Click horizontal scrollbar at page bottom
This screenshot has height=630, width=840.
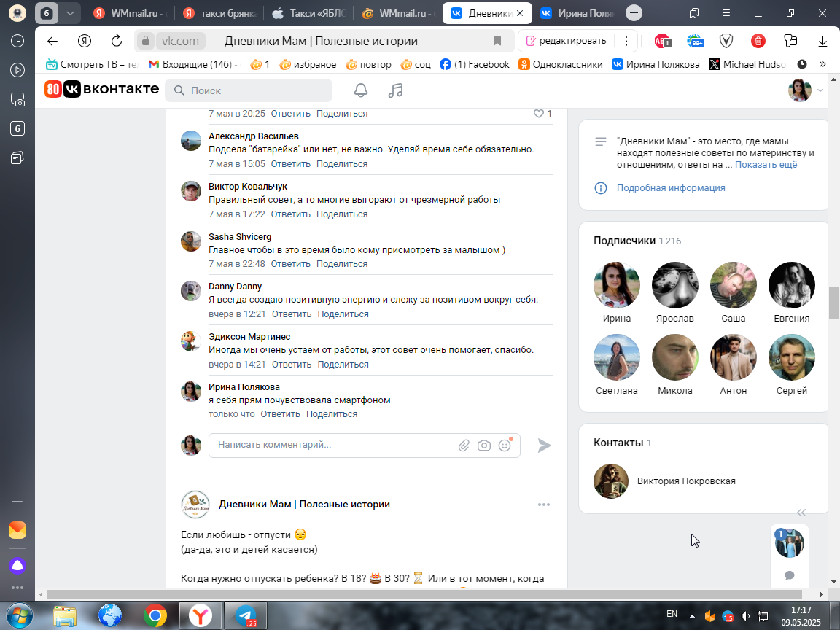[424, 595]
